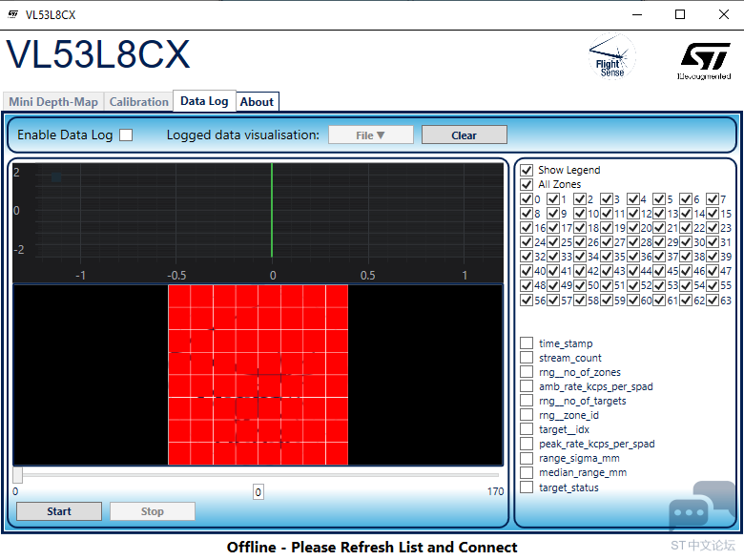744x560 pixels.
Task: Toggle zone 27 checkbox
Action: pyautogui.click(x=606, y=242)
